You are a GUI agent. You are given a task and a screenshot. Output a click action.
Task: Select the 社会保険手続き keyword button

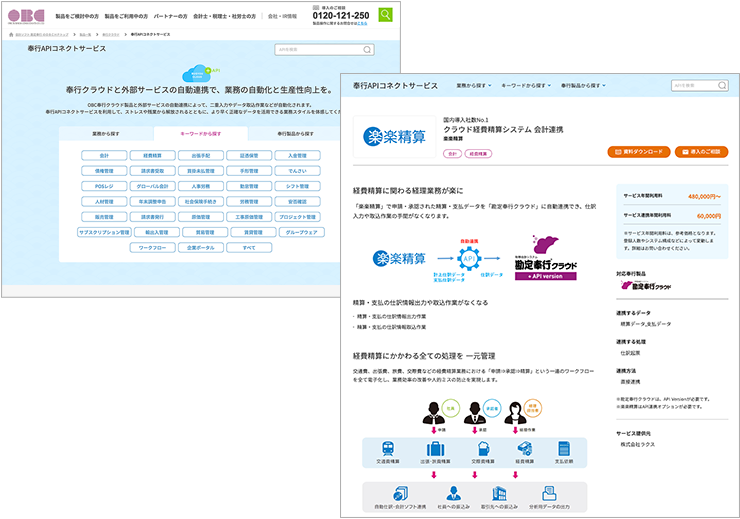(201, 201)
